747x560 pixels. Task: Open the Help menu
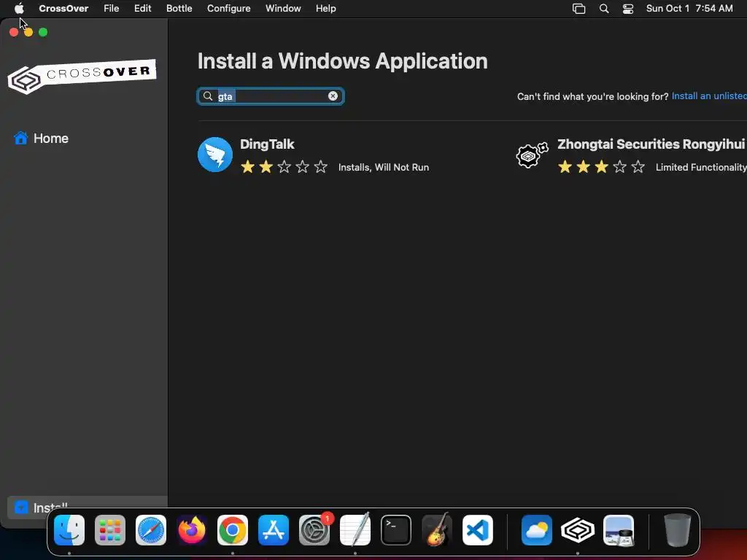click(x=326, y=8)
